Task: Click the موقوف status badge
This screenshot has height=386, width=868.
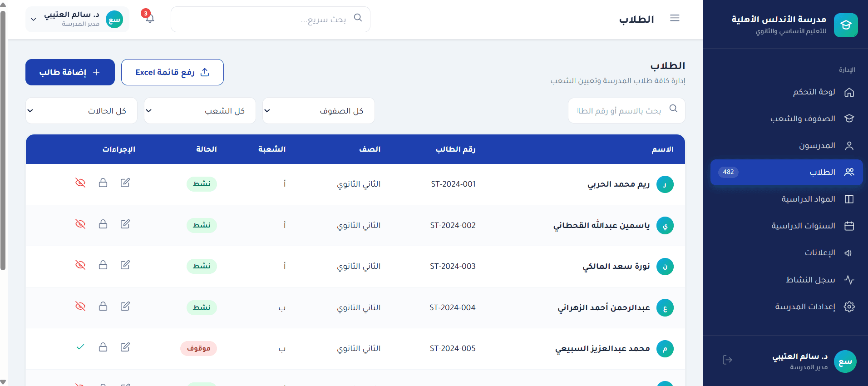Action: pyautogui.click(x=198, y=348)
